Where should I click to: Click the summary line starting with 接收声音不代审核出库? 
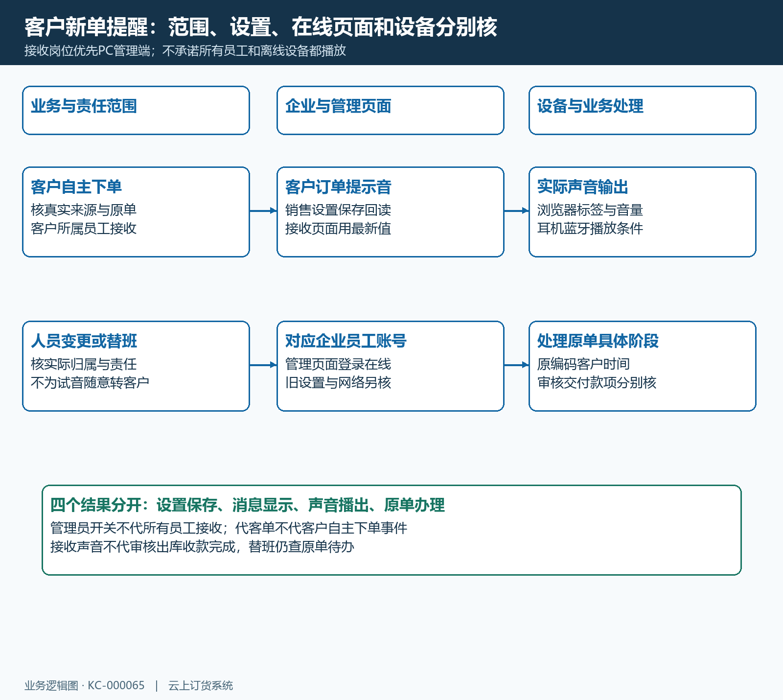[x=203, y=546]
